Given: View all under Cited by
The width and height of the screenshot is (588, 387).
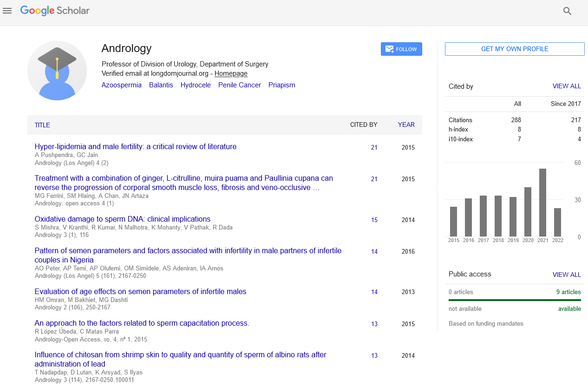Looking at the screenshot, I should pyautogui.click(x=566, y=86).
